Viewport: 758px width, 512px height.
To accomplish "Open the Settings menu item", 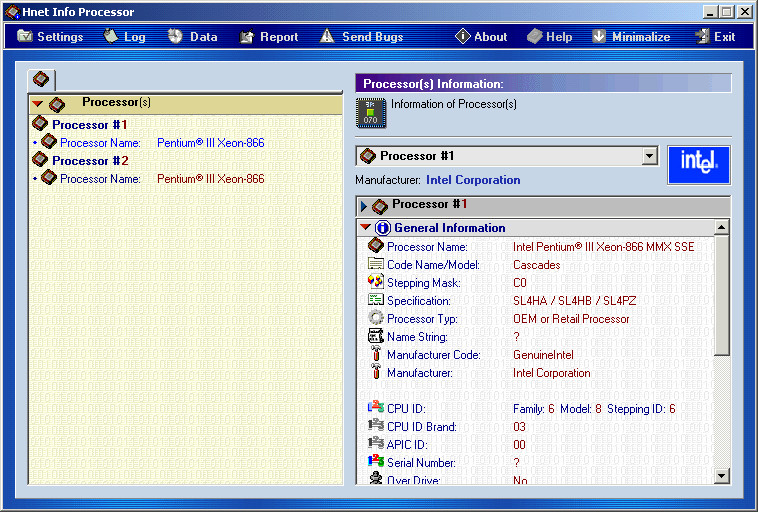I will click(50, 37).
